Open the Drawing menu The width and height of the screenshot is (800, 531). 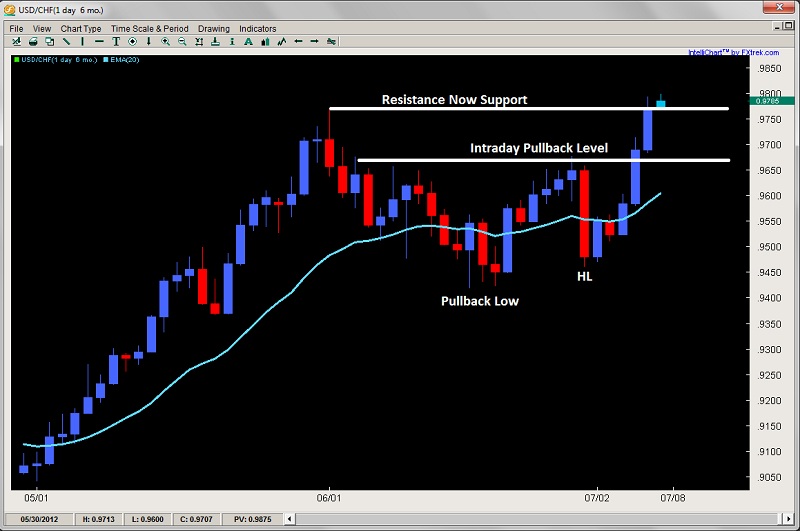[x=214, y=29]
